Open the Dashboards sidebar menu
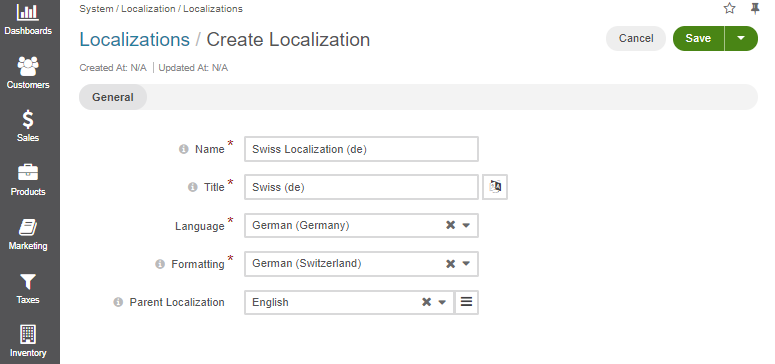The width and height of the screenshot is (775, 364). tap(28, 20)
